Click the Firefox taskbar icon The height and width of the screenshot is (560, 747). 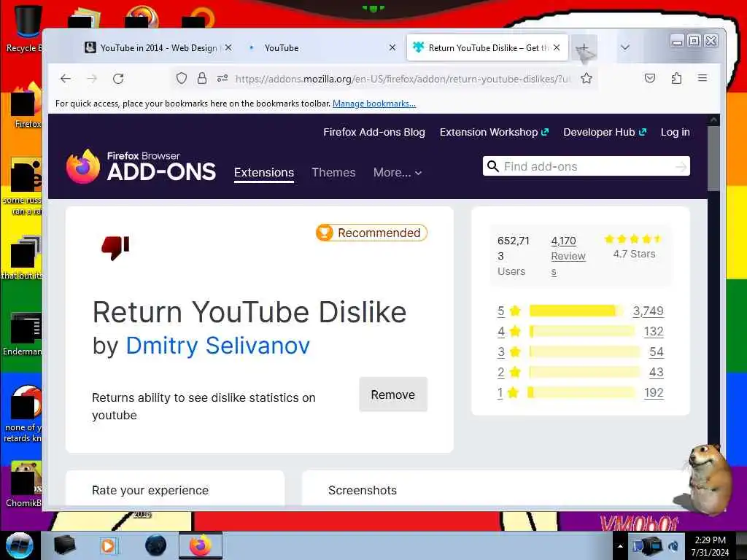tap(201, 545)
